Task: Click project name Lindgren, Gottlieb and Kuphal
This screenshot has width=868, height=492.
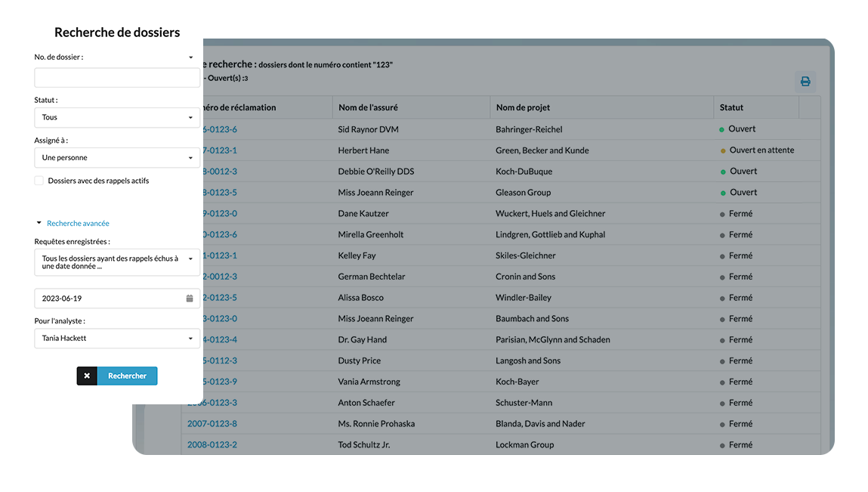Action: tap(550, 235)
